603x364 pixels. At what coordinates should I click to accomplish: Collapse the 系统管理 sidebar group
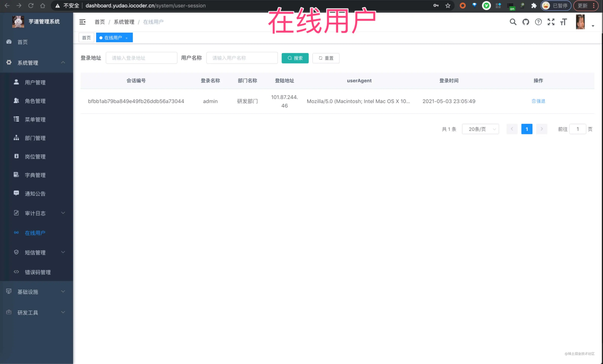[37, 63]
